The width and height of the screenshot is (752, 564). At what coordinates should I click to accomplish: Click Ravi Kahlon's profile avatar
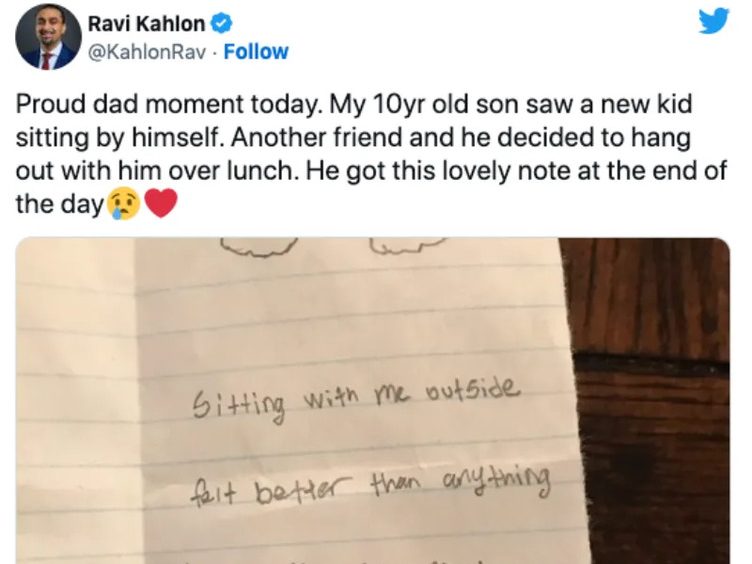(x=48, y=37)
